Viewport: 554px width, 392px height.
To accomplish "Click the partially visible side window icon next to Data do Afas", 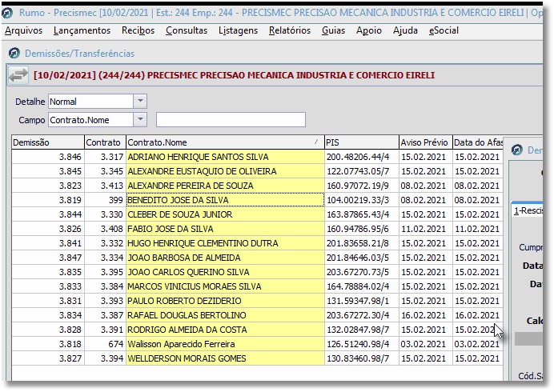I will click(x=517, y=150).
